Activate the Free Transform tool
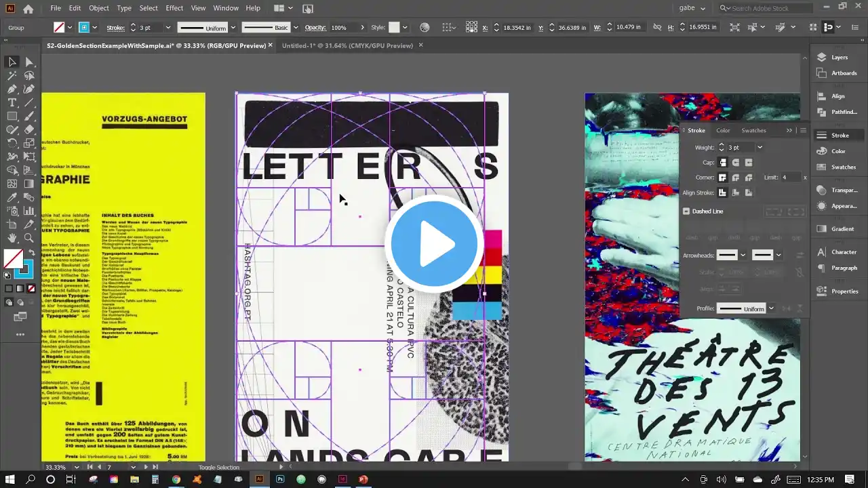Viewport: 868px width, 488px height. click(x=29, y=157)
